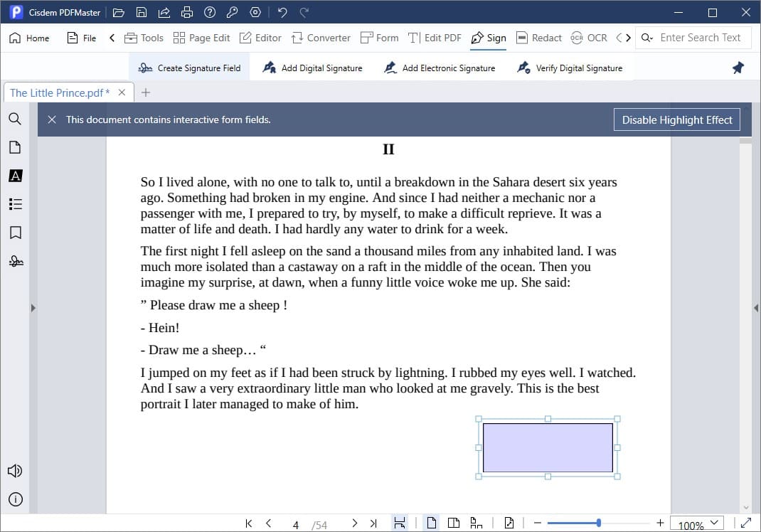This screenshot has width=761, height=532.
Task: Undo the last action
Action: pos(282,13)
